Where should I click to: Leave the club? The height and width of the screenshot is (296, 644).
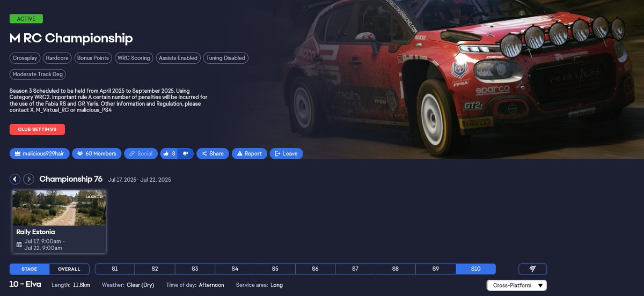286,153
